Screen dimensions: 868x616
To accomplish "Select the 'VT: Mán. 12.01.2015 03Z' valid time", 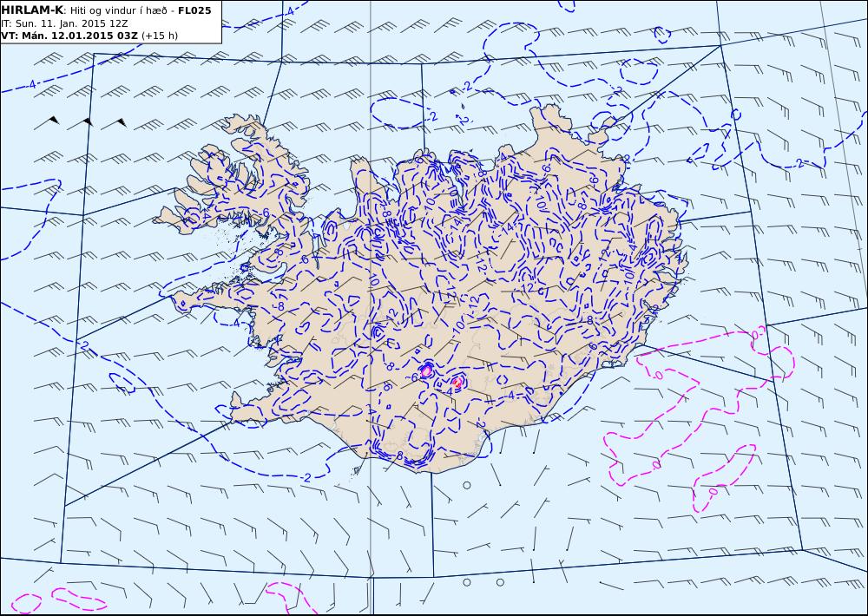I will click(x=69, y=36).
